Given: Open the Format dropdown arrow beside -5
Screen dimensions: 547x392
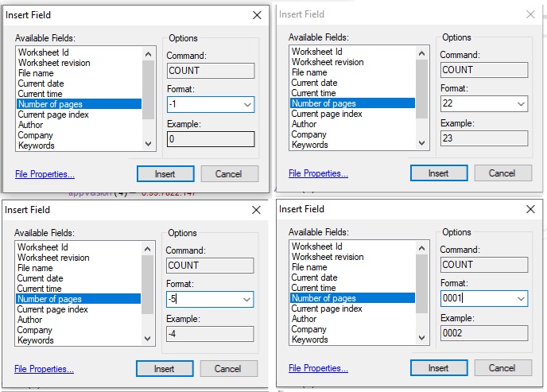Looking at the screenshot, I should (x=245, y=300).
